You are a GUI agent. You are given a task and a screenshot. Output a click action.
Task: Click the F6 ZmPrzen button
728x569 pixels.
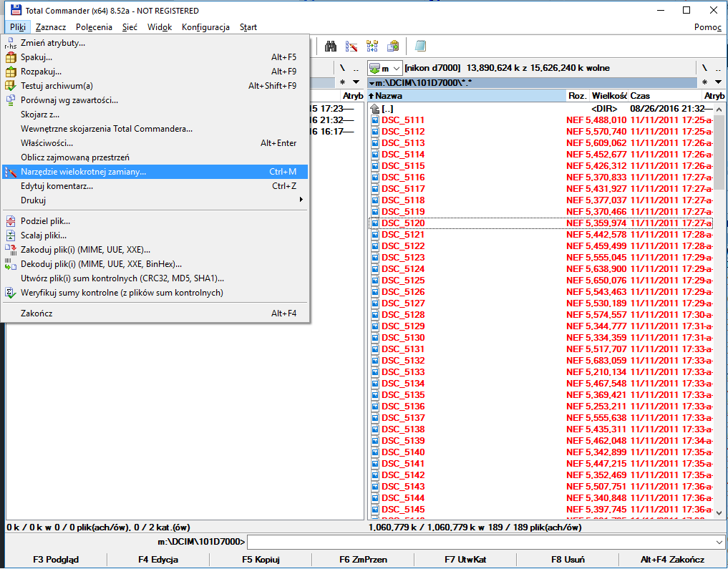[x=363, y=560]
